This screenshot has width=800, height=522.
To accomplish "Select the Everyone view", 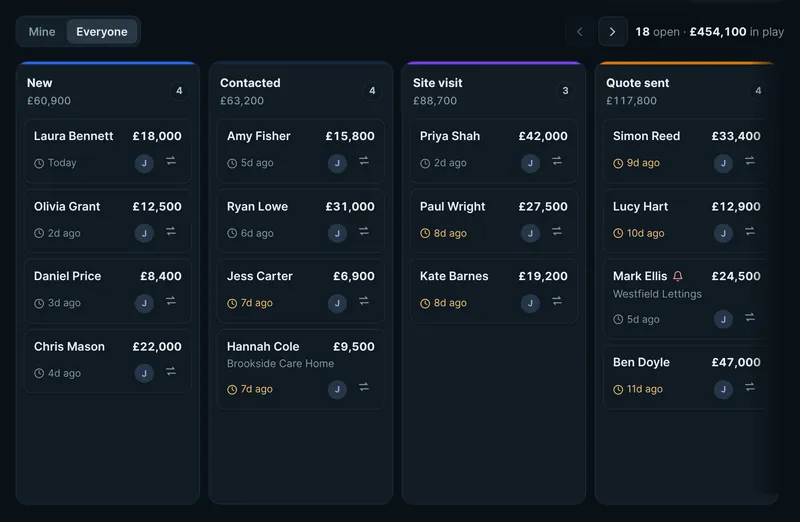I will click(102, 32).
